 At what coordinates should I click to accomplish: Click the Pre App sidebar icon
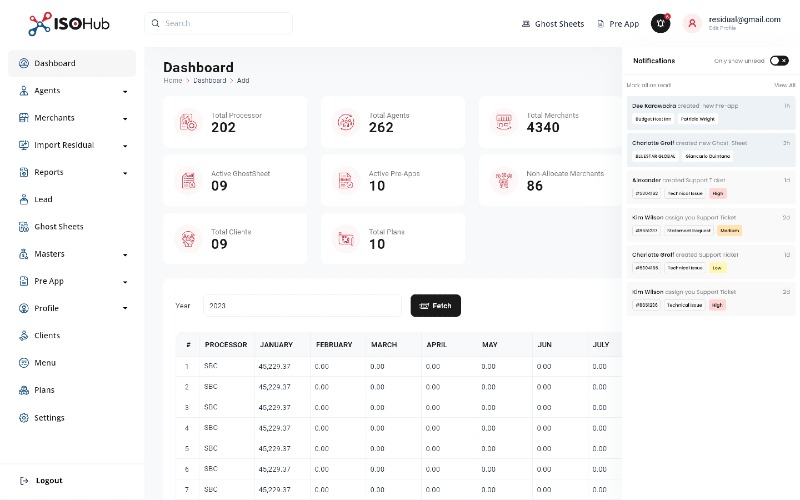(x=23, y=281)
